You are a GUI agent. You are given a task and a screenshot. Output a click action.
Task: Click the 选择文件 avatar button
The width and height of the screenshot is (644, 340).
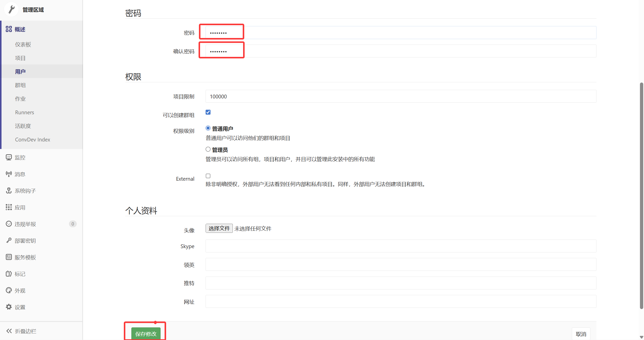pos(219,228)
